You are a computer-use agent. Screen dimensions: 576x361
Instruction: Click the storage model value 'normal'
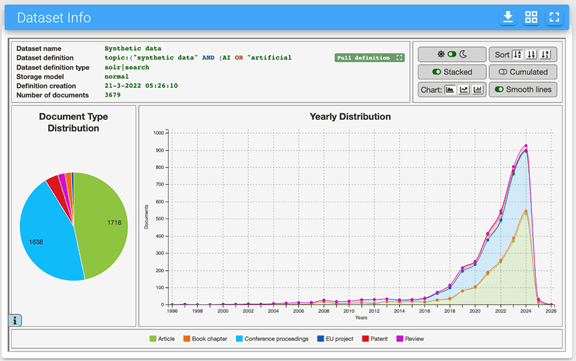pos(116,76)
